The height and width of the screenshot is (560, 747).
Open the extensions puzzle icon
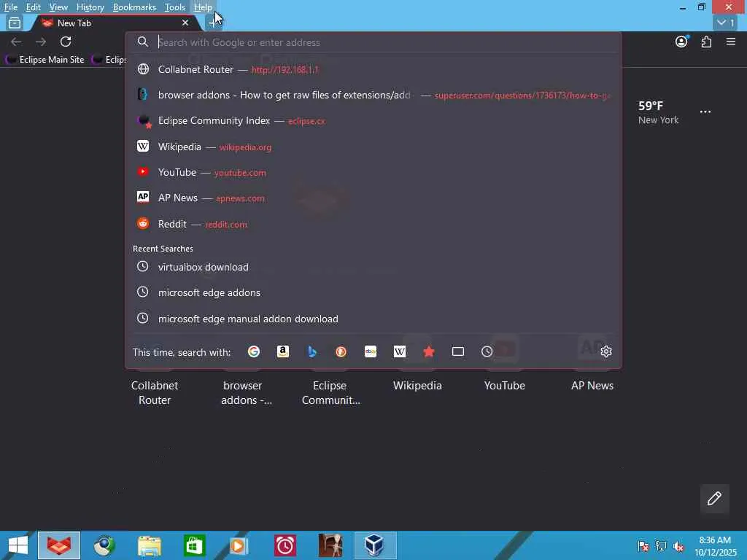tap(706, 42)
